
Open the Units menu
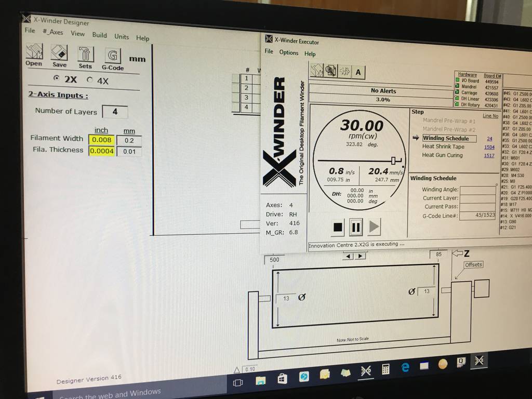coord(122,36)
